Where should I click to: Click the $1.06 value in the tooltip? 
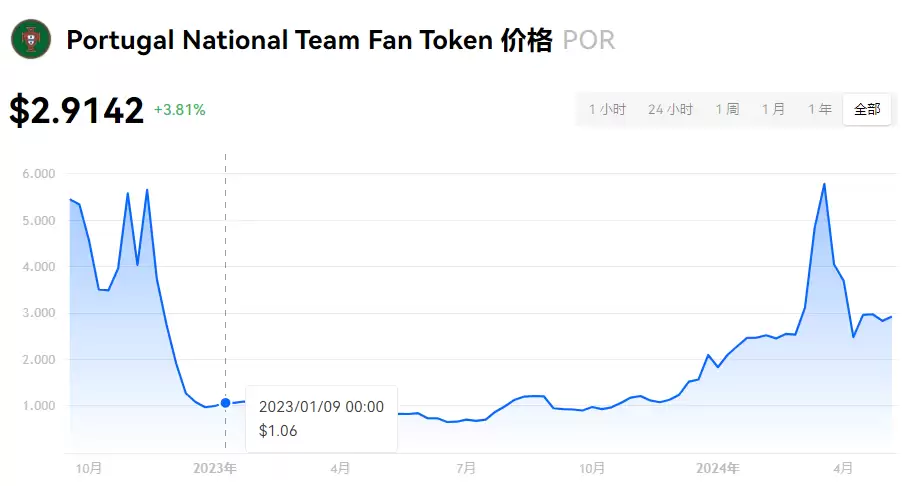tap(277, 431)
